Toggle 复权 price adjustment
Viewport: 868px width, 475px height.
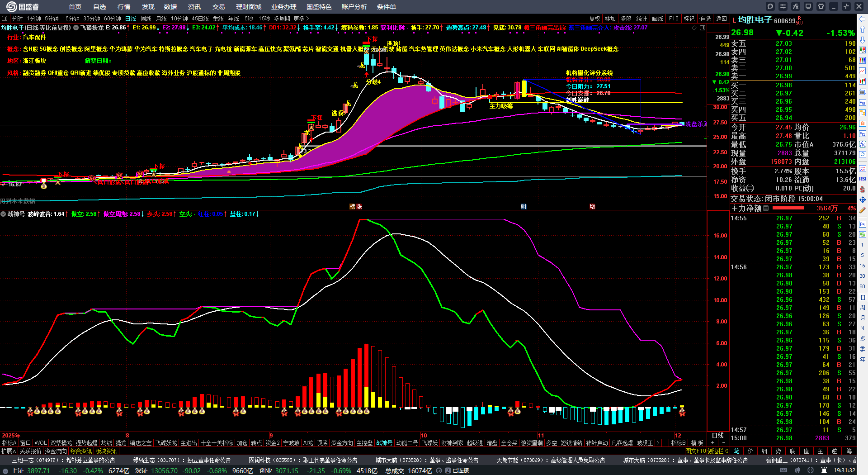pos(595,19)
